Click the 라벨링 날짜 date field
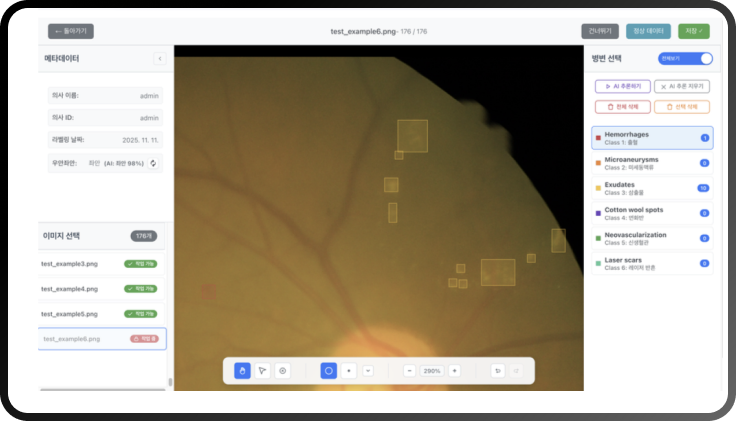 coord(105,140)
